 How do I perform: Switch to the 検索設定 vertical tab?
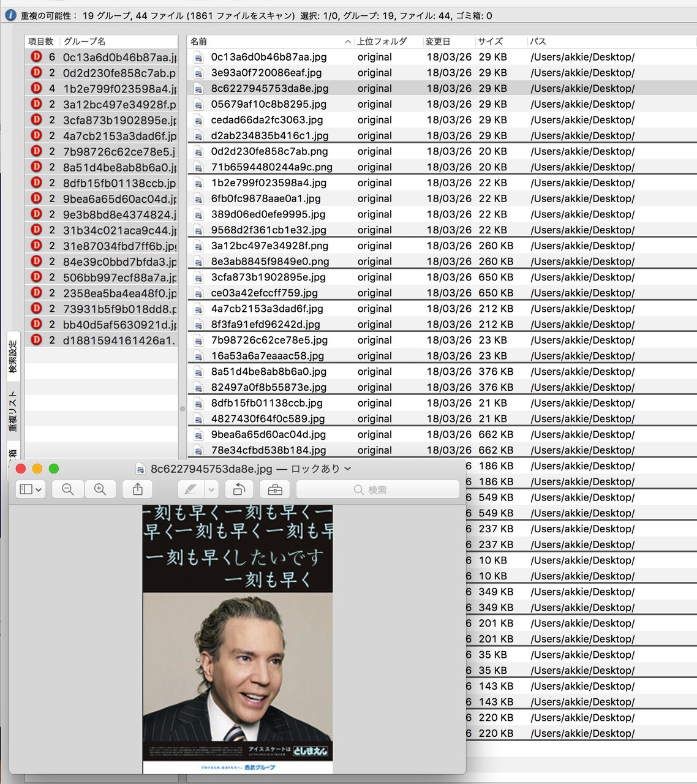[x=13, y=357]
